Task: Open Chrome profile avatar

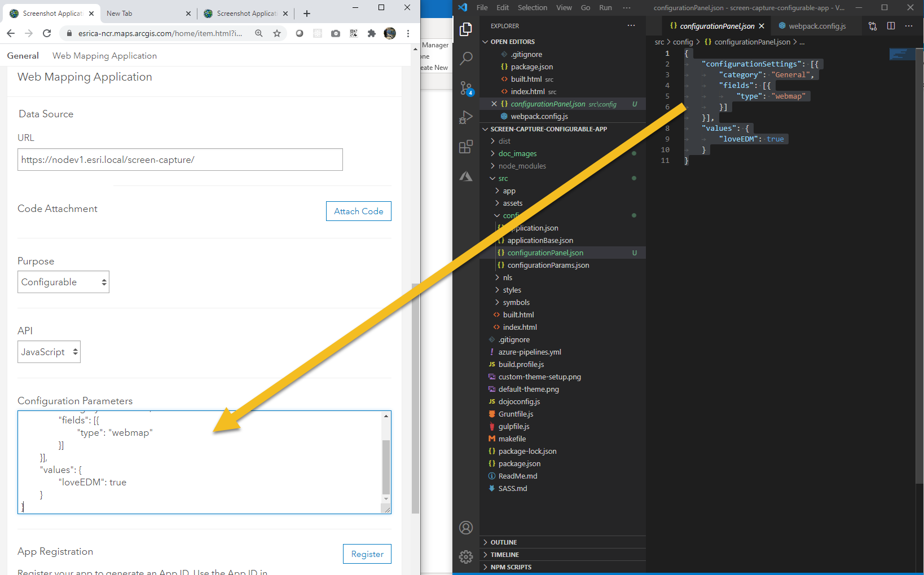Action: point(390,33)
